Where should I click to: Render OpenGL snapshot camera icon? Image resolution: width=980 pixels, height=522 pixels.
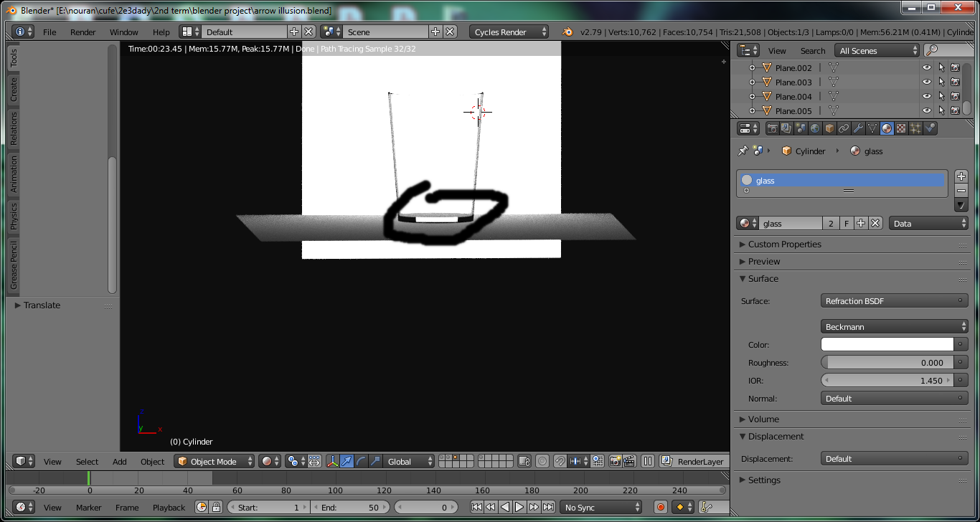click(x=615, y=461)
